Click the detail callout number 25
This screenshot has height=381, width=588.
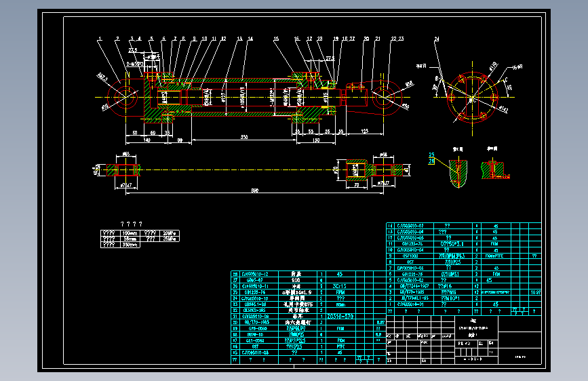(x=431, y=155)
